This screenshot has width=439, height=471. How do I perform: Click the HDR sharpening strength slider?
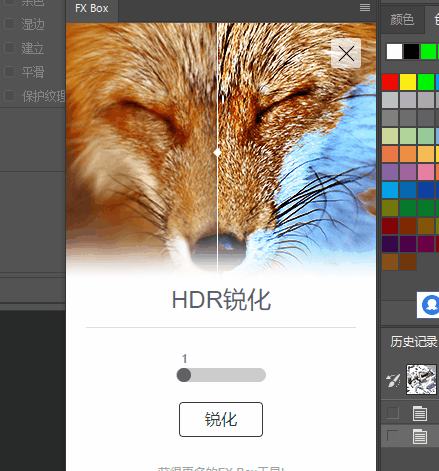coord(221,375)
